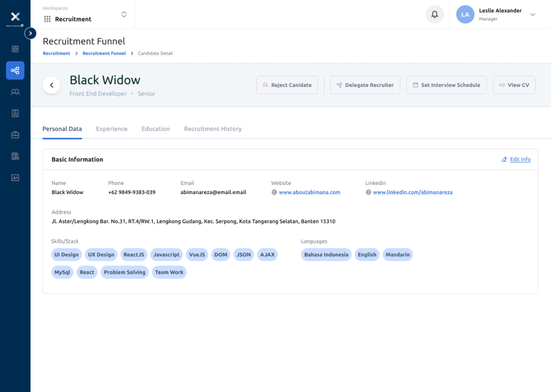
Task: Go back using the left arrow button
Action: click(x=51, y=85)
